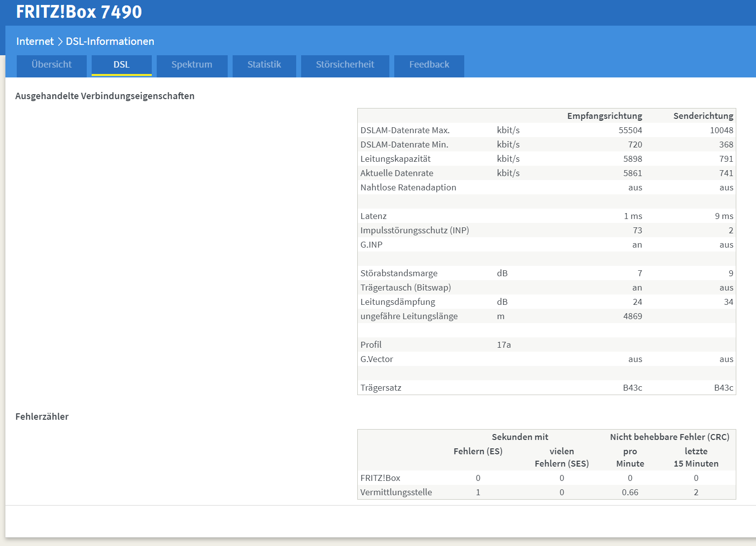Viewport: 756px width, 546px height.
Task: Select the DSL tab
Action: pyautogui.click(x=122, y=65)
